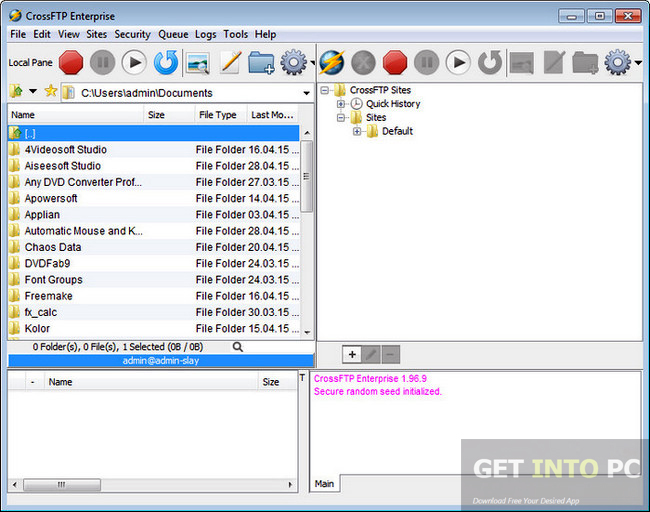650x512 pixels.
Task: Collapse the Sites tree node
Action: [341, 118]
